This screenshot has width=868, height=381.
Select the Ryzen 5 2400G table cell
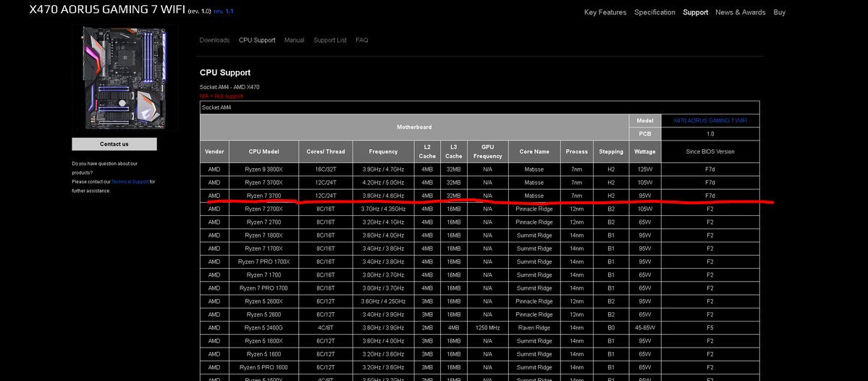coord(264,328)
